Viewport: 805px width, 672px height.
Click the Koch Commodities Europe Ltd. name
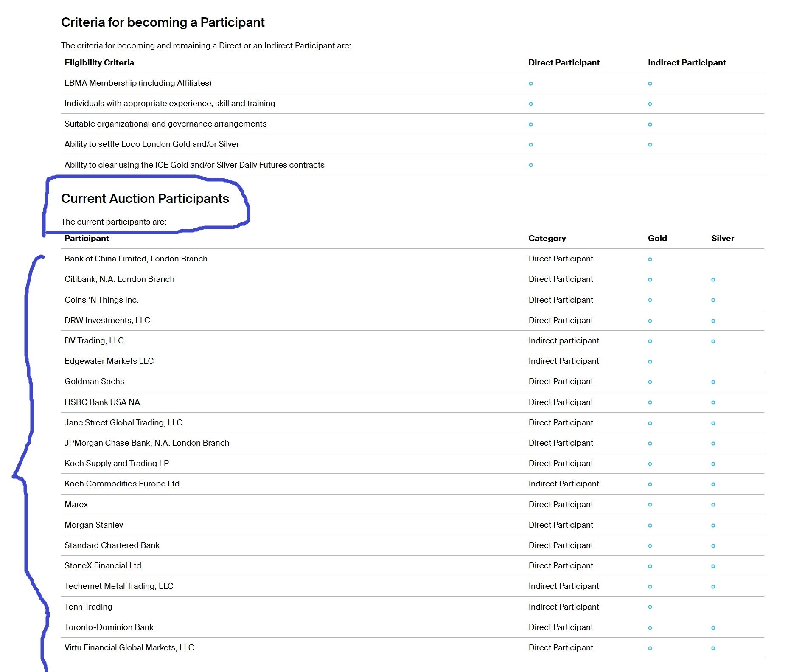[123, 484]
